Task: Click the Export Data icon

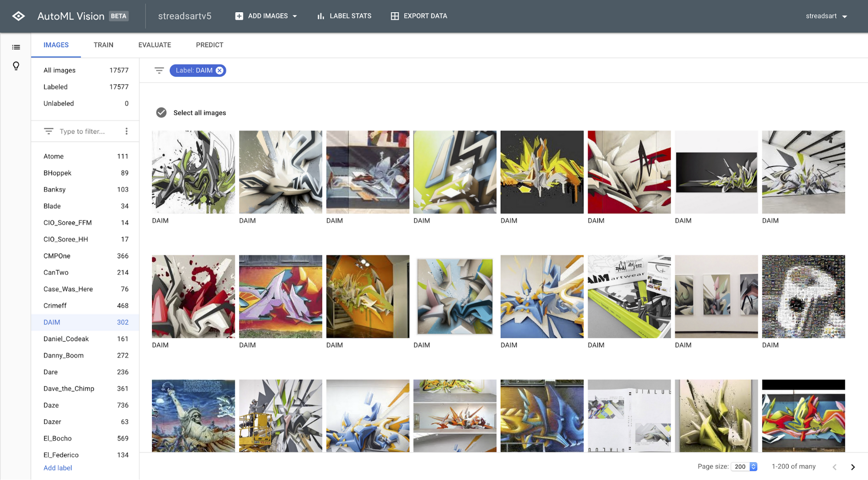Action: coord(394,16)
